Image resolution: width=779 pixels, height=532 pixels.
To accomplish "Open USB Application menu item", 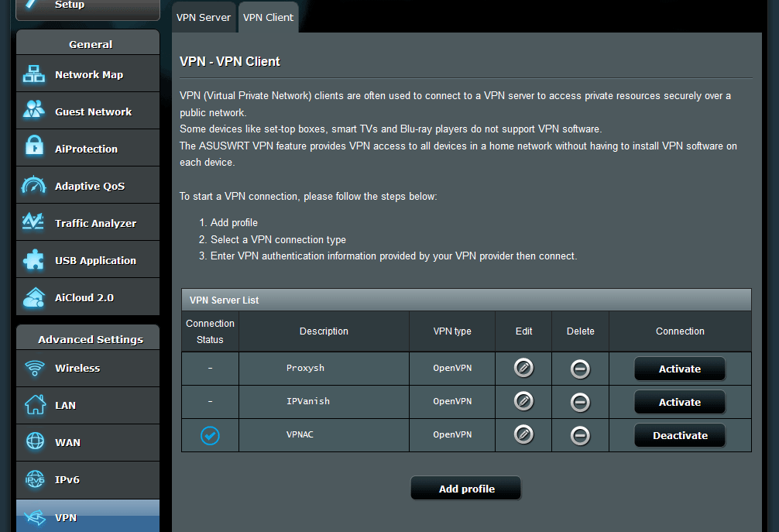I will [88, 259].
